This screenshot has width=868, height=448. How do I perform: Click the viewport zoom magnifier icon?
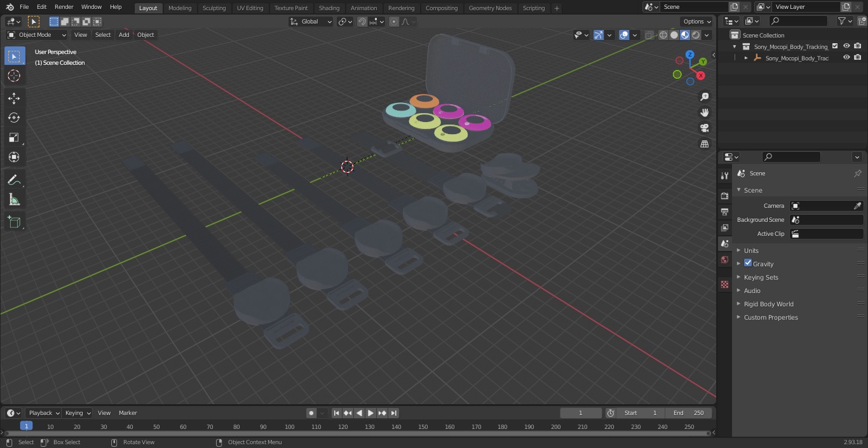click(x=705, y=97)
